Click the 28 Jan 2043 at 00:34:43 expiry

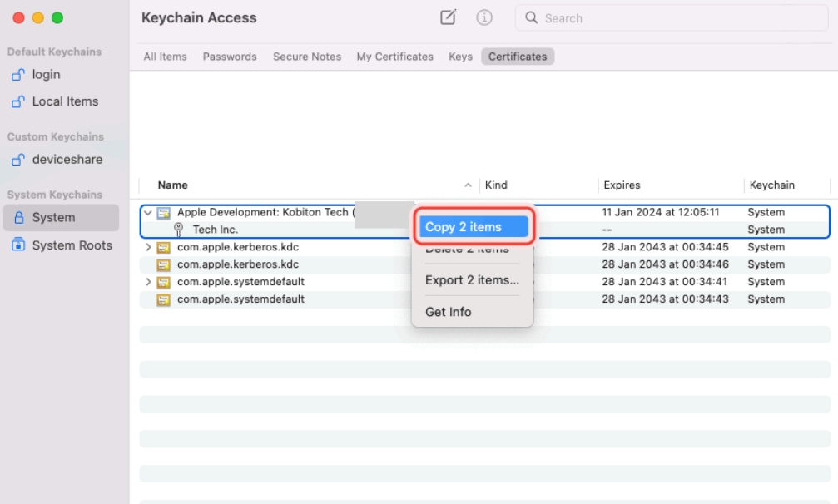(x=665, y=299)
